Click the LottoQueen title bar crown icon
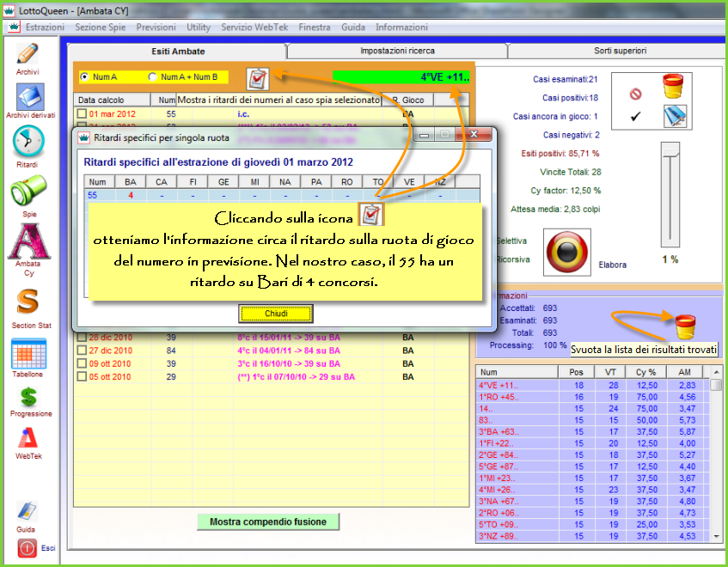 (9, 10)
